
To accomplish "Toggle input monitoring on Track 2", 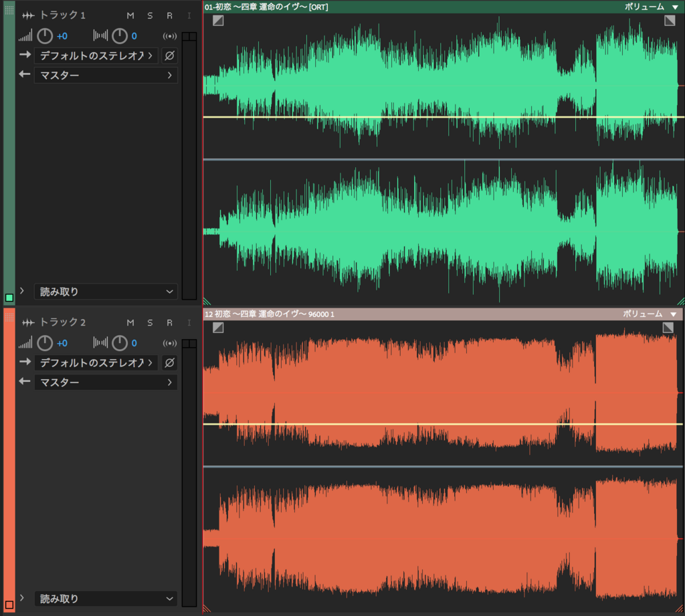I will tap(189, 323).
